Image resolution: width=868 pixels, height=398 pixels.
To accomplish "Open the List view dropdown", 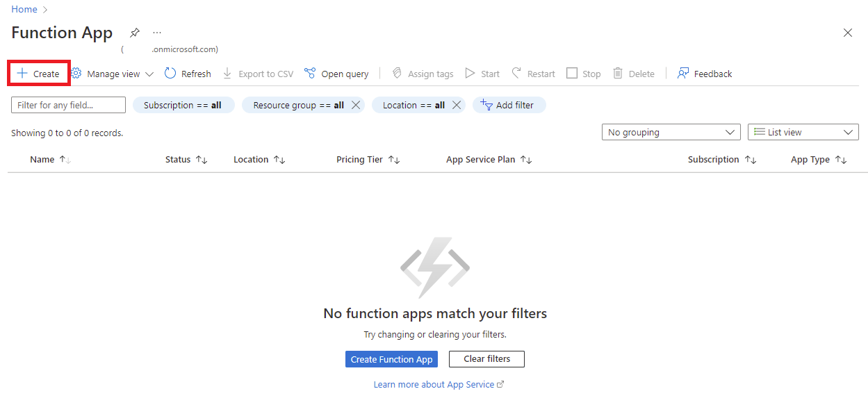I will click(803, 132).
